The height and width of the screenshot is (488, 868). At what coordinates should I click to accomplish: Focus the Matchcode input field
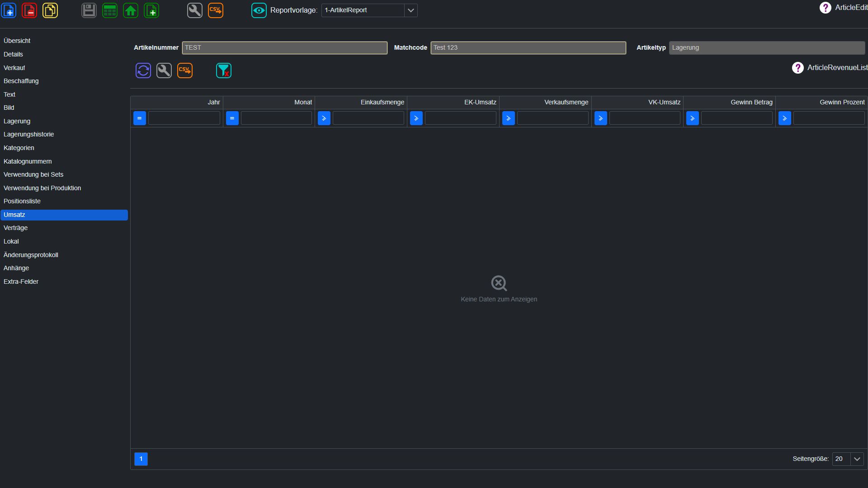528,48
